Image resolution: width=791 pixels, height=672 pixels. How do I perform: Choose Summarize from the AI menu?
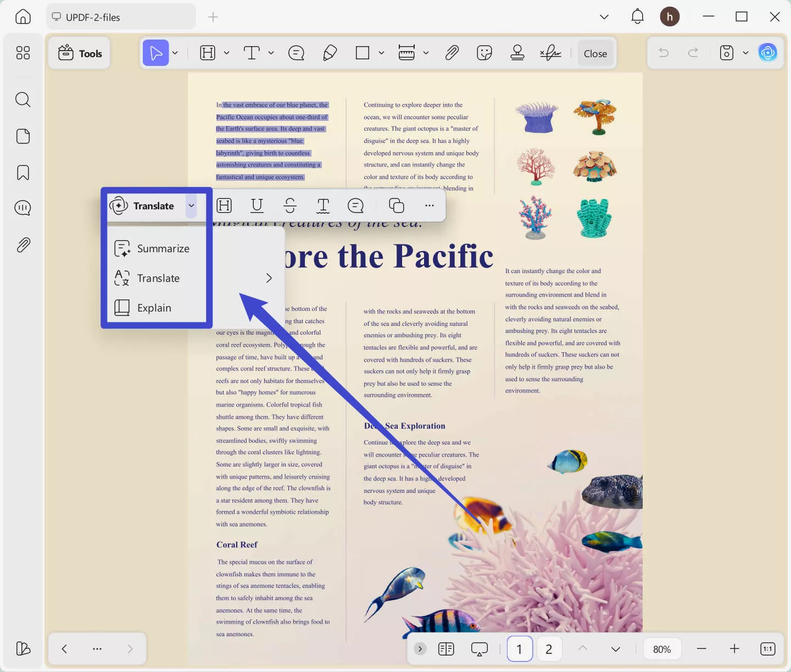[162, 248]
